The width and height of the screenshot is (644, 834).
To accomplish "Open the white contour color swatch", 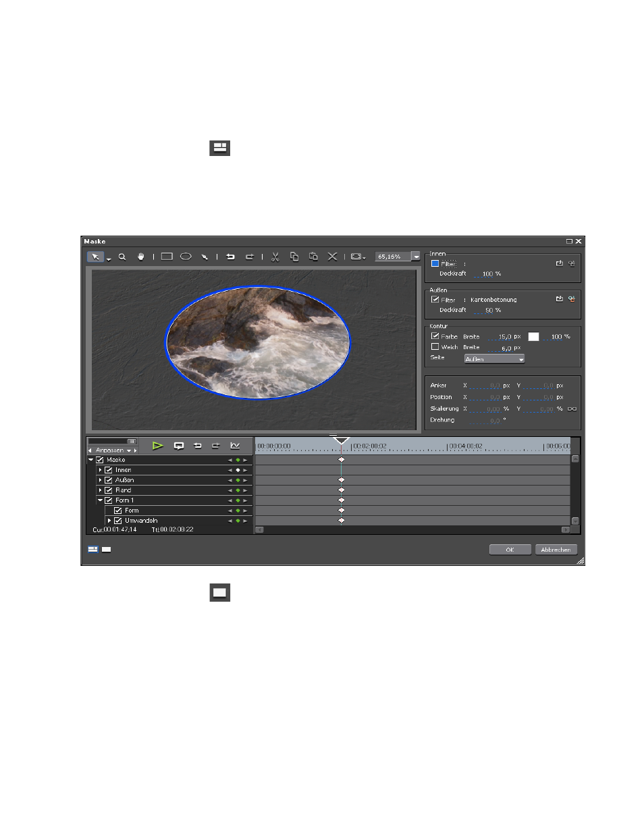I will [x=533, y=336].
